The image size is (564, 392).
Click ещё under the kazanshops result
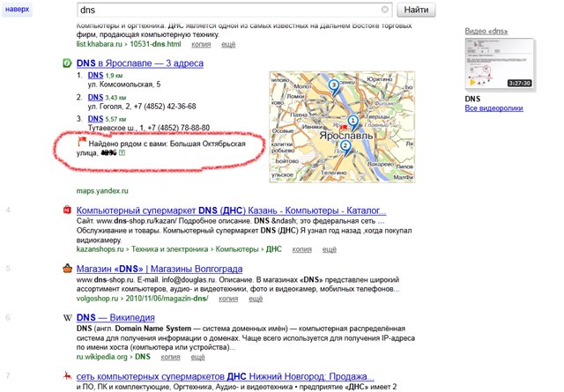329,249
